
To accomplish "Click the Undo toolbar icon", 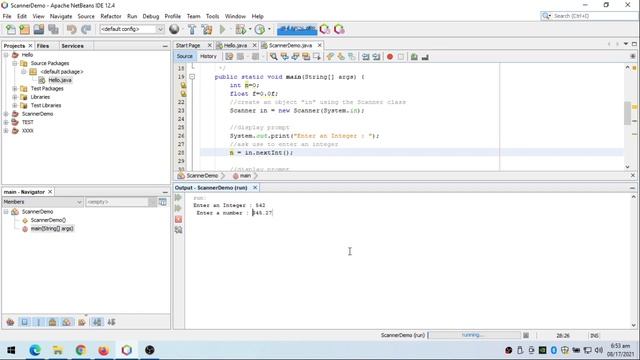I will point(72,29).
